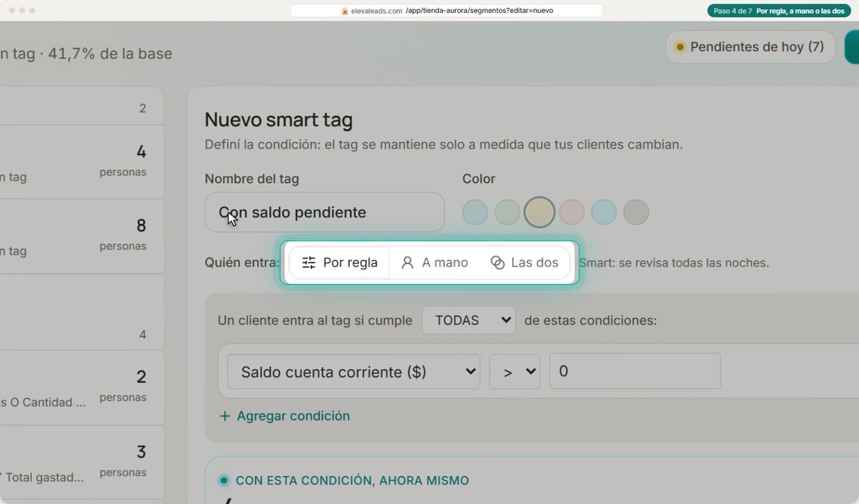Screen dimensions: 859x504
Task: Choose the 'Por regla' mode
Action: click(339, 262)
